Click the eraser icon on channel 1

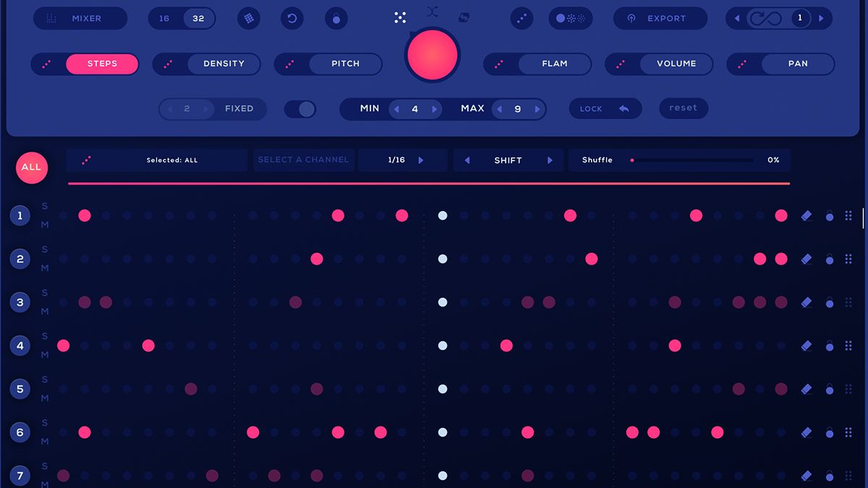coord(807,215)
